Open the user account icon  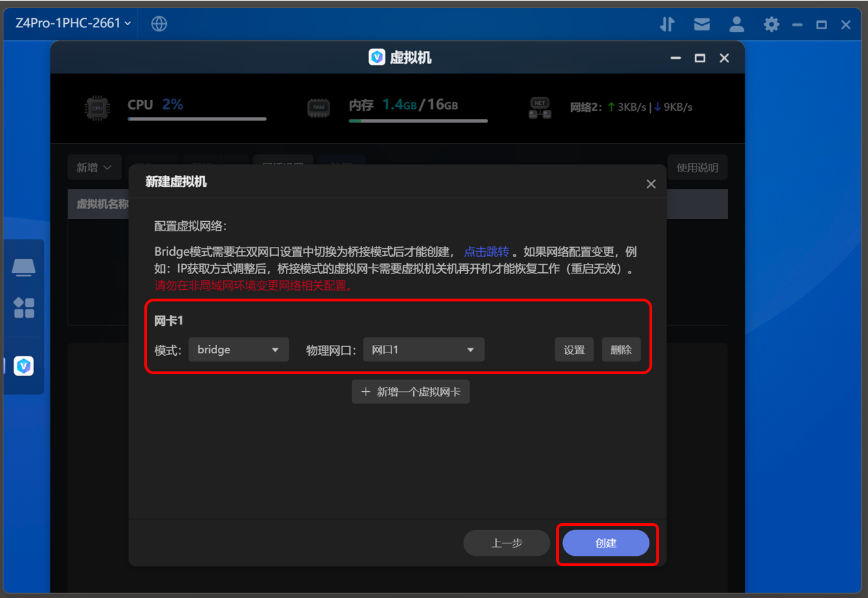tap(737, 24)
